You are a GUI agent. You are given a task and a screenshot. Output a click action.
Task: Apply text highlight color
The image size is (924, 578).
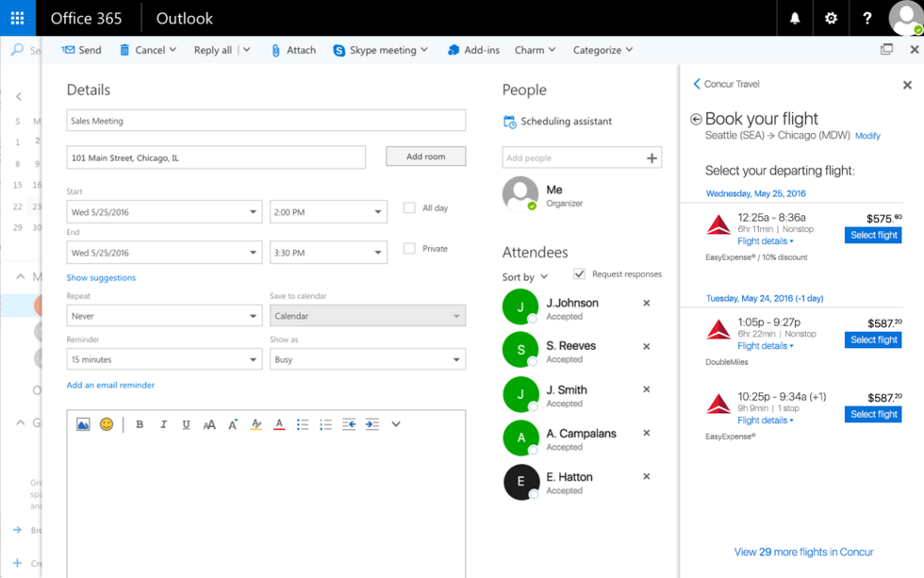coord(256,424)
